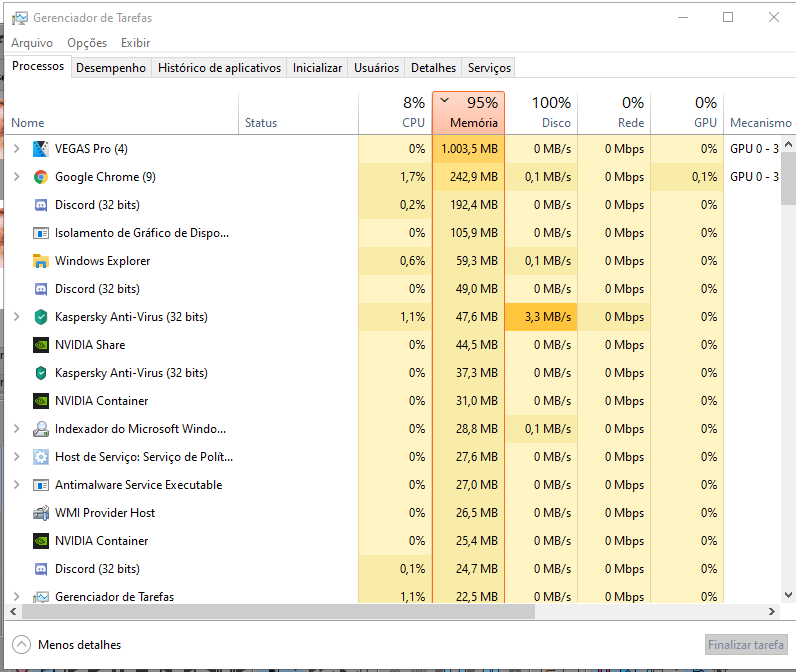Select the Processos tab

point(38,66)
